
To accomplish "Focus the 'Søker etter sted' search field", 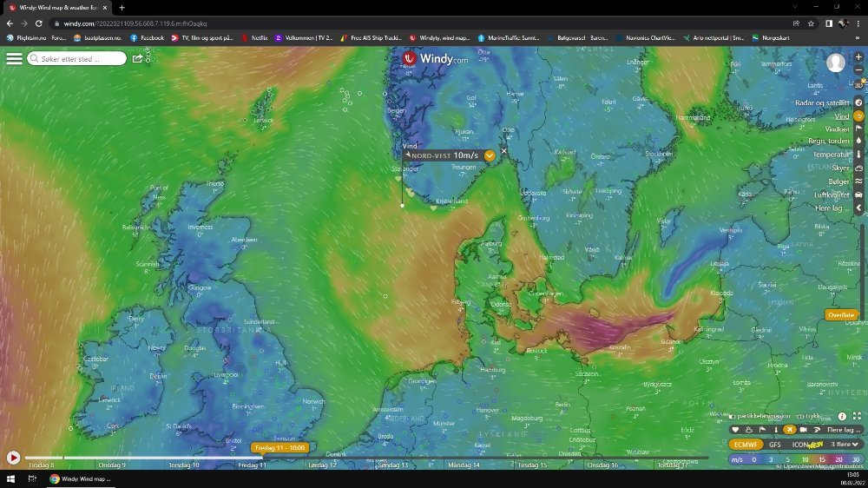I will [x=77, y=58].
